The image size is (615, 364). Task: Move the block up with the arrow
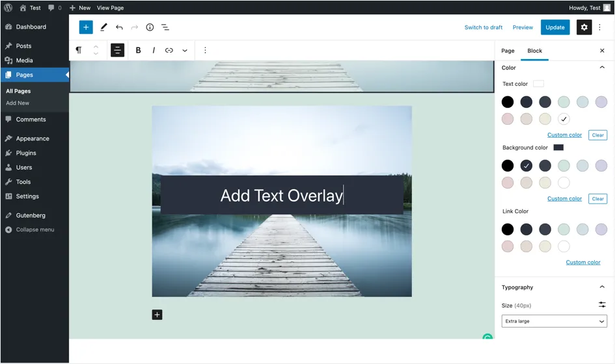pos(96,47)
